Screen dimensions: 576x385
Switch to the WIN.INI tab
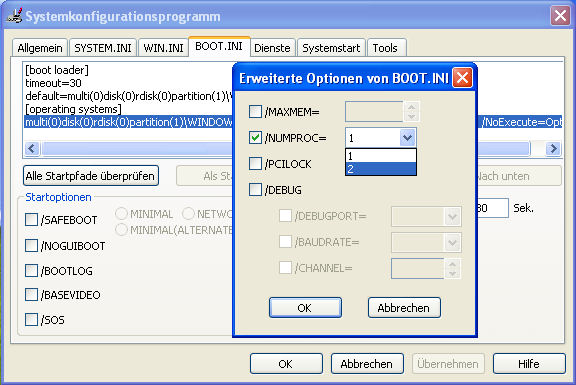pyautogui.click(x=163, y=48)
